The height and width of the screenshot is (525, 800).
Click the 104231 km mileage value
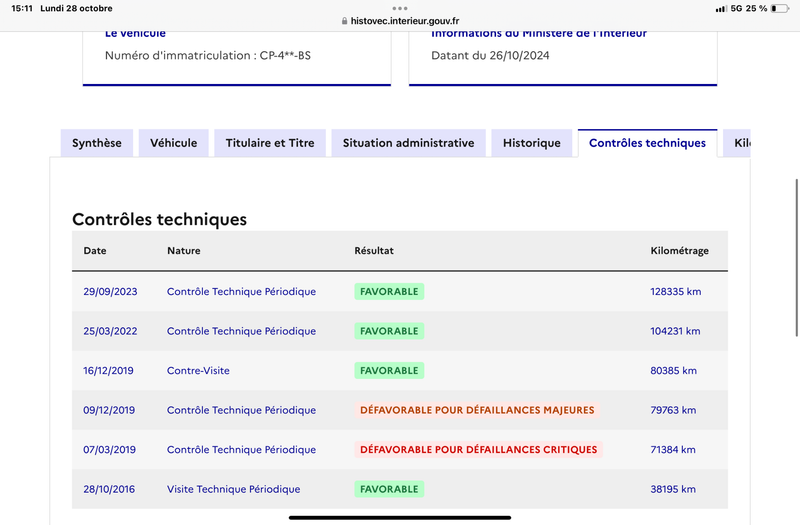click(x=675, y=331)
